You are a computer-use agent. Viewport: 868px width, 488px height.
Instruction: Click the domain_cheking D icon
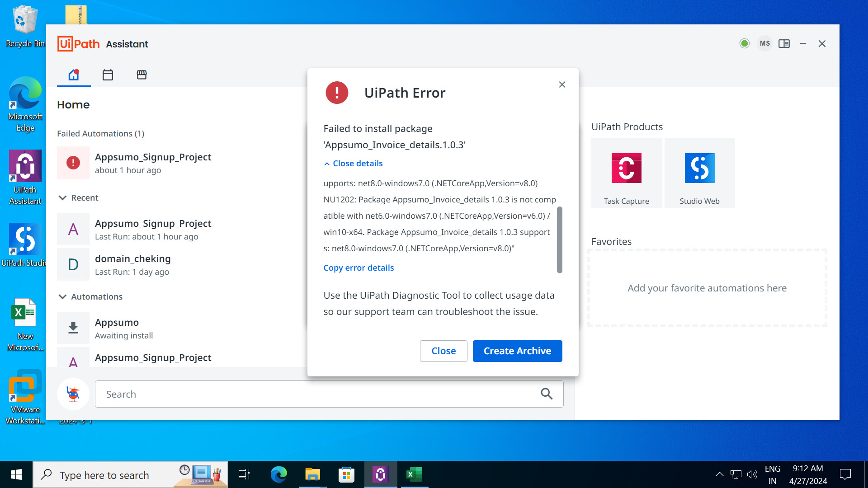tap(73, 264)
